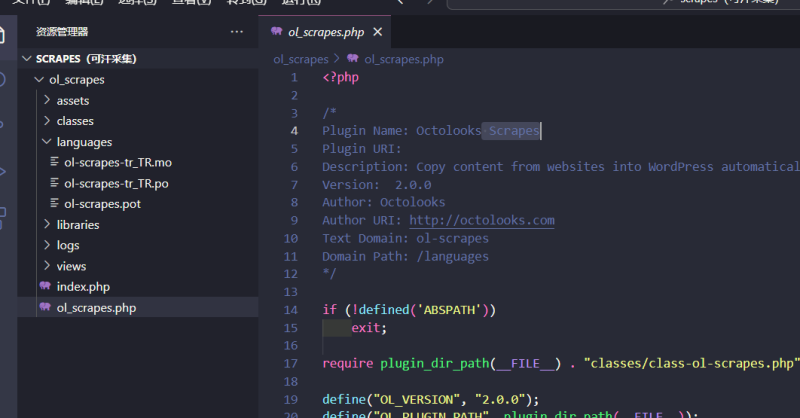Expand the libraries folder
Image resolution: width=800 pixels, height=418 pixels.
pos(47,224)
